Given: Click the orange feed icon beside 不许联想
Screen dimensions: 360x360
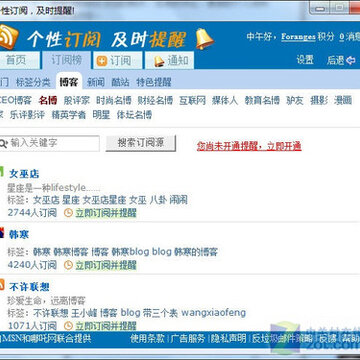Looking at the screenshot, I should pos(2,285).
